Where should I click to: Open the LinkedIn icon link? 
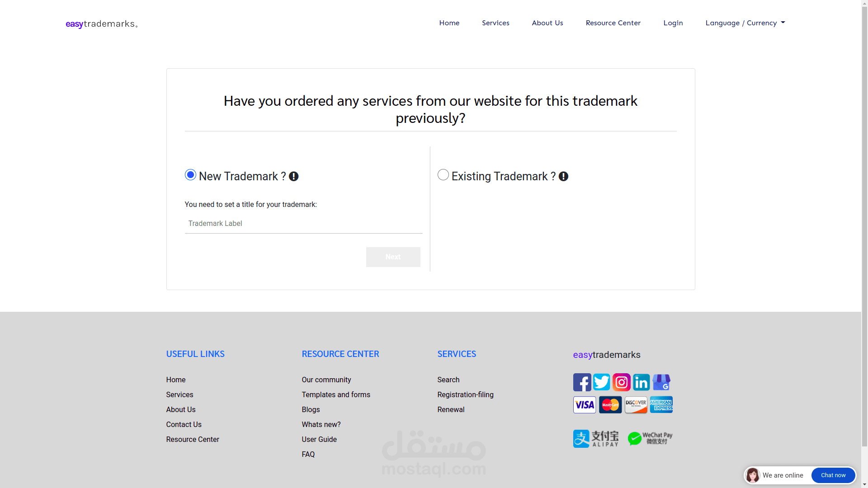[641, 382]
